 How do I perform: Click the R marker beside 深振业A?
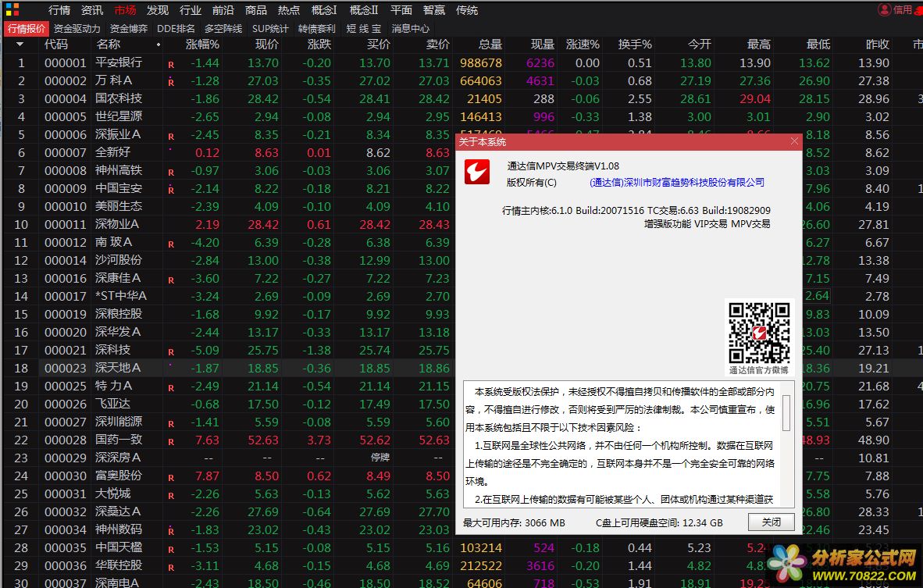pos(171,137)
